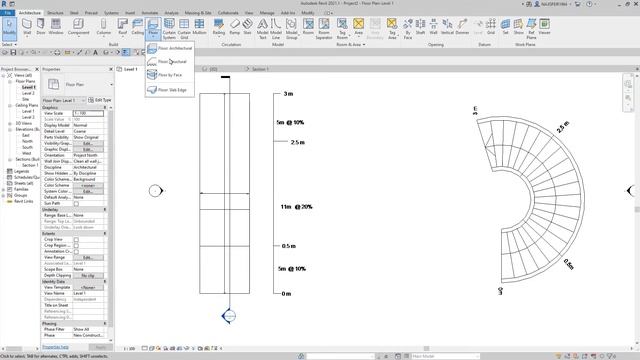640x360 pixels.
Task: Click Edit for Visibility/Graphics Overrides
Action: [88, 143]
